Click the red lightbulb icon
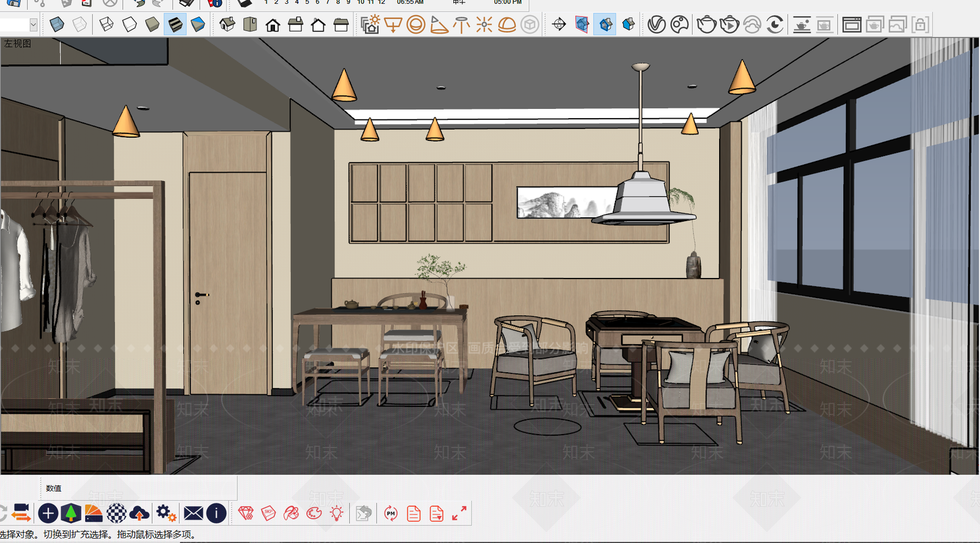The width and height of the screenshot is (980, 543). tap(336, 513)
